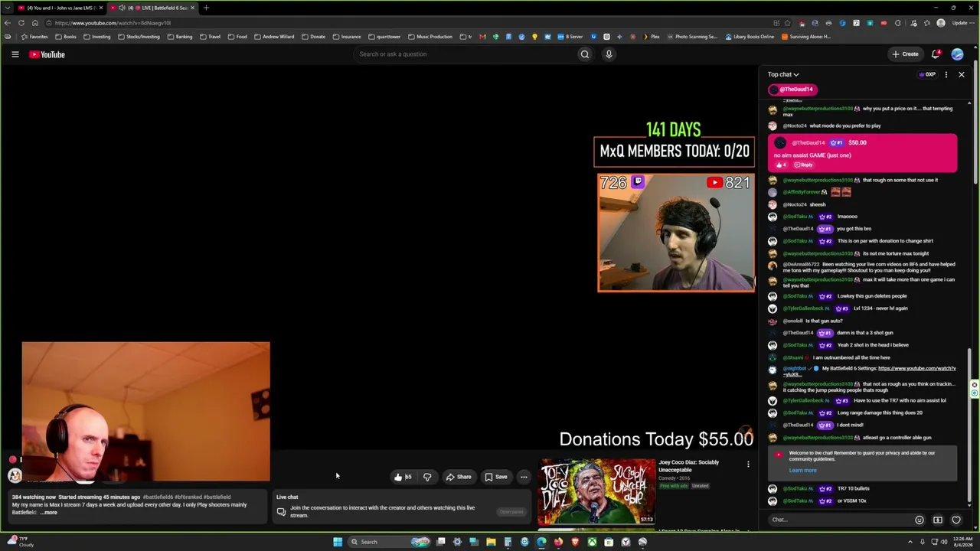Open the Music Production bookmarks folder
Image resolution: width=980 pixels, height=551 pixels.
(430, 37)
